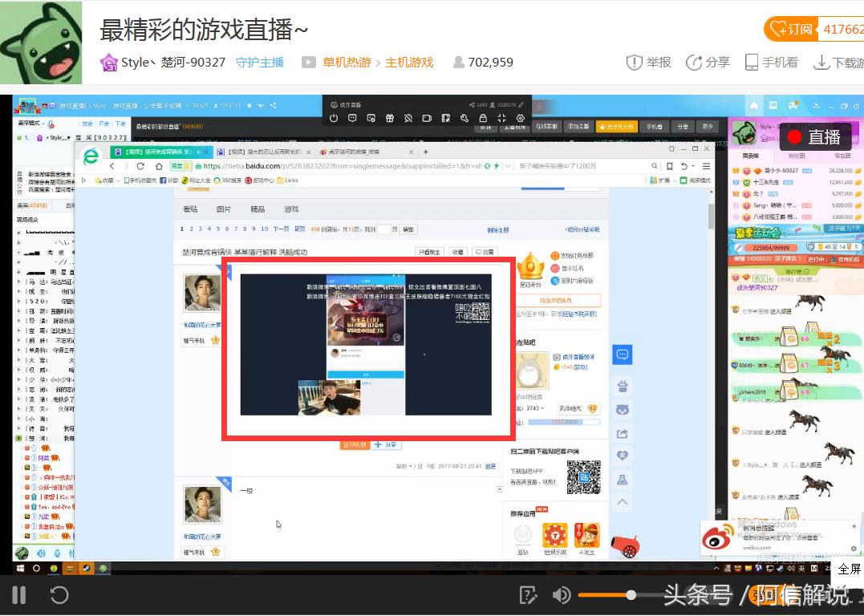Select the 主机游戏 category breadcrumb

pos(409,62)
